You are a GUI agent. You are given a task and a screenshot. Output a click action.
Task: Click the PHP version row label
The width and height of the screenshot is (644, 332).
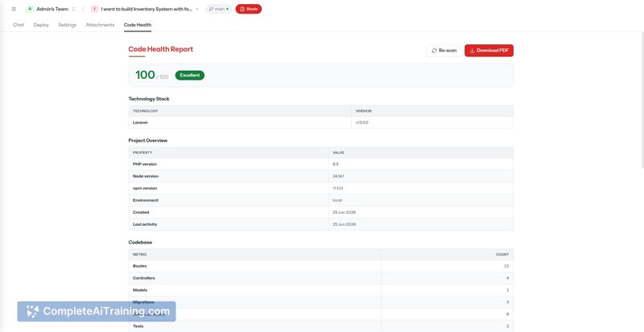[145, 164]
